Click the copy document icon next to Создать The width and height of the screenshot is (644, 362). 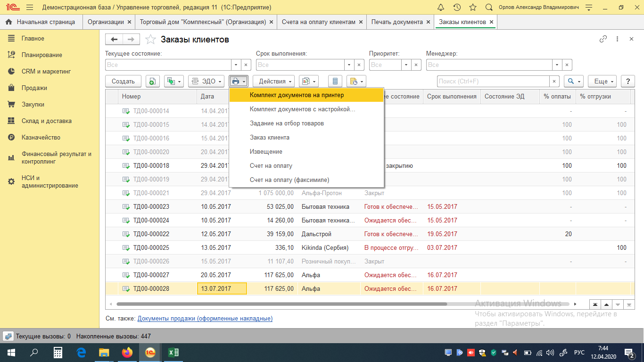tap(152, 82)
